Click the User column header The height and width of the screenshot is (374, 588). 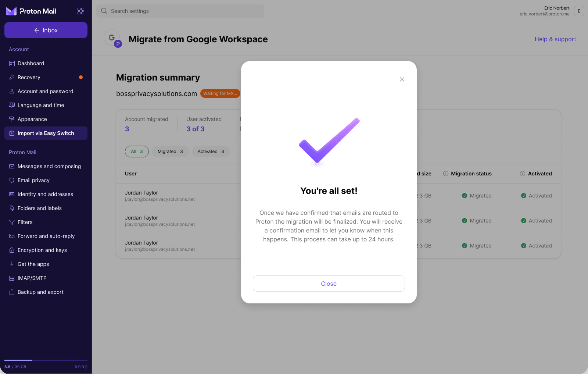[x=131, y=174]
